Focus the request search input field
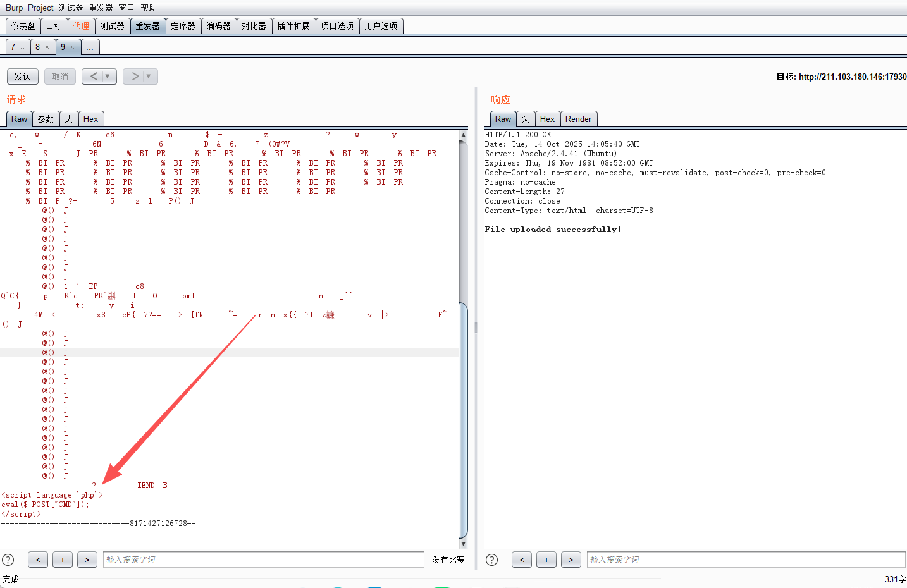Viewport: 907px width, 588px height. click(264, 560)
